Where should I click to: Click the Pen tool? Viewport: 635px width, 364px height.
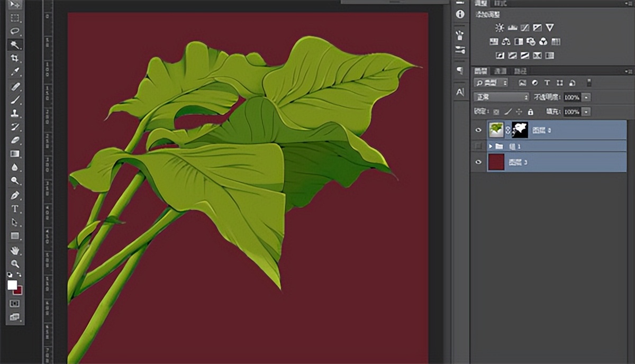pyautogui.click(x=15, y=195)
